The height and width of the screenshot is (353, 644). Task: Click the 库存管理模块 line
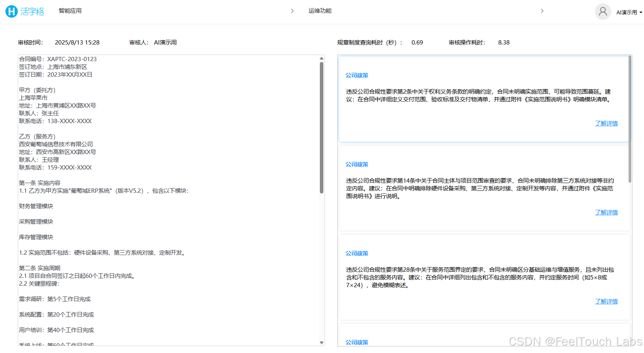click(x=36, y=237)
